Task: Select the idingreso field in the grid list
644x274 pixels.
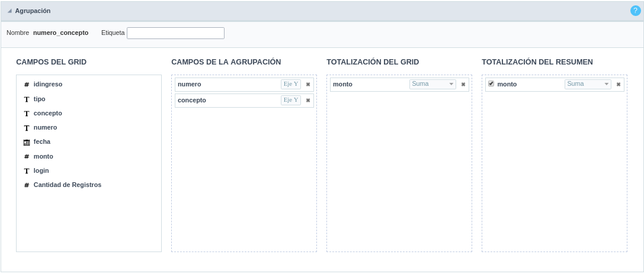Action: [x=48, y=84]
